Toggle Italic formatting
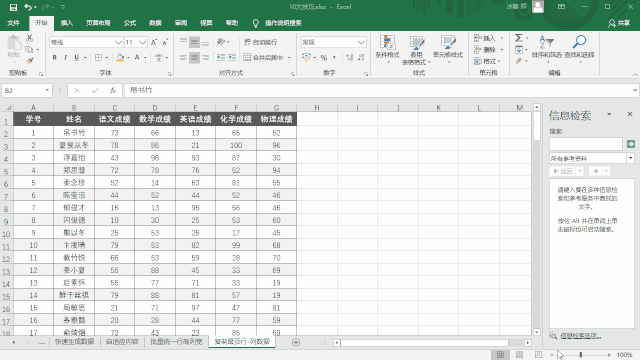Screen dimensions: 640x360 65,58
